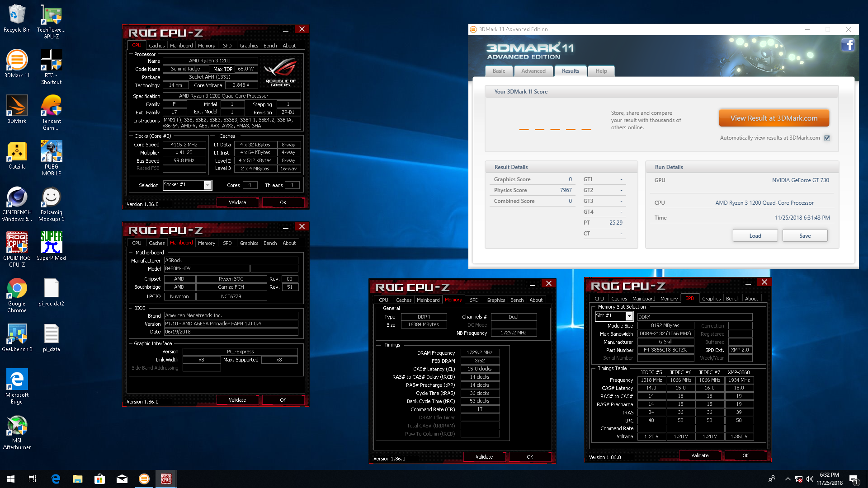Open CPUID ROG CPU-Z desktop icon
The height and width of the screenshot is (488, 868).
coord(17,250)
